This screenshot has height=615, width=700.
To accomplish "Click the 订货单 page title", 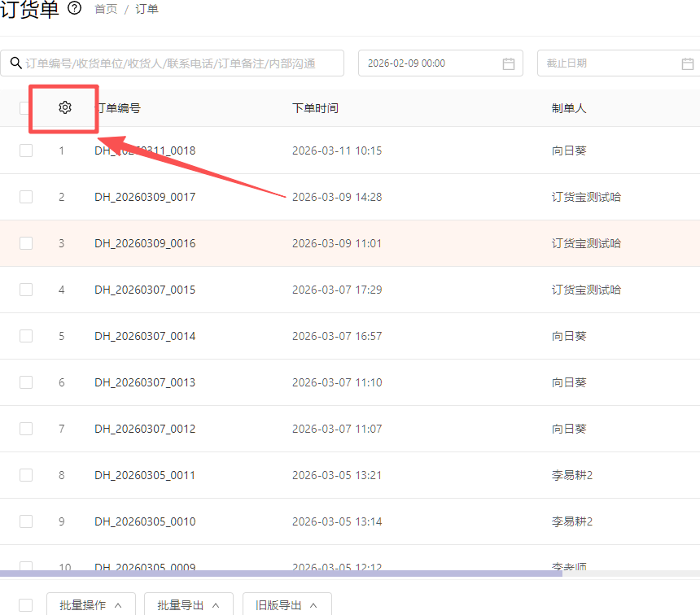I will (29, 9).
